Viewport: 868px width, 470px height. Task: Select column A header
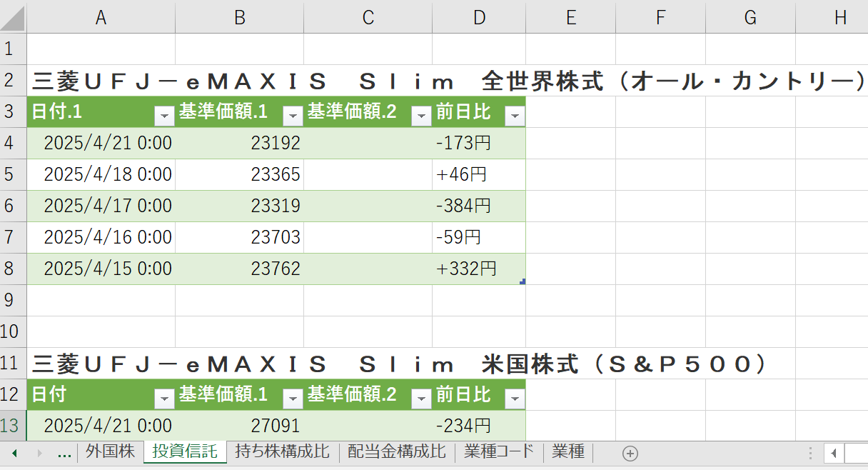[x=101, y=17]
